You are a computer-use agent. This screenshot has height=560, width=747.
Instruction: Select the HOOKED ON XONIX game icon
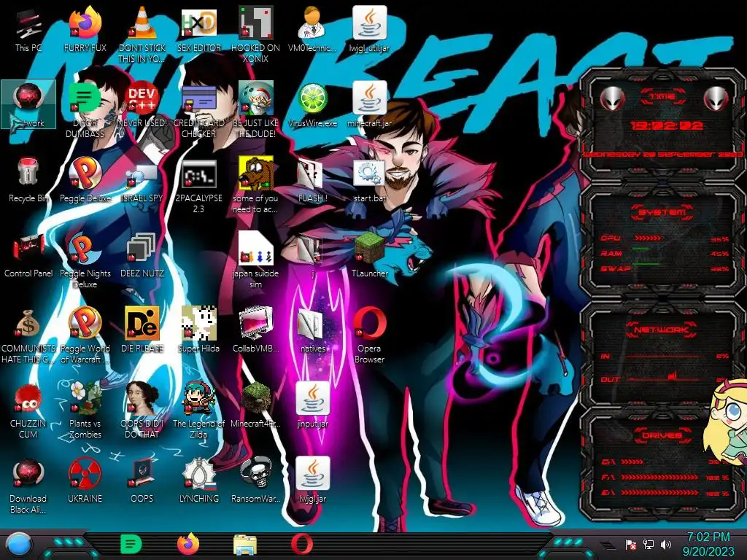pyautogui.click(x=256, y=34)
